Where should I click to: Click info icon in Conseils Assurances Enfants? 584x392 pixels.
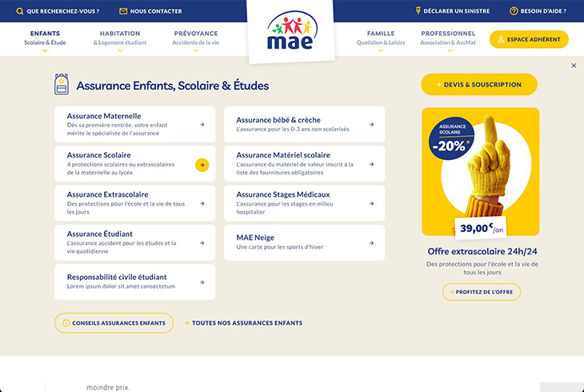pyautogui.click(x=66, y=323)
